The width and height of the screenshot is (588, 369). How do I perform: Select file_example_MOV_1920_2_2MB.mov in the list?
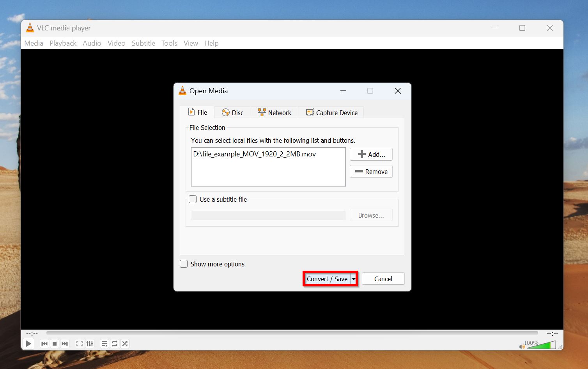coord(255,154)
